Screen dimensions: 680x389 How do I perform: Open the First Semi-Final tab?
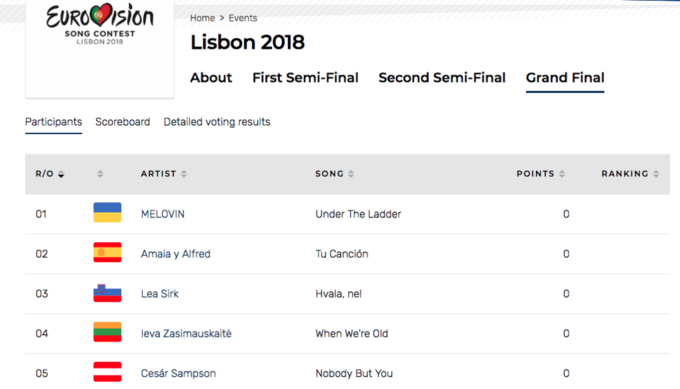click(305, 78)
